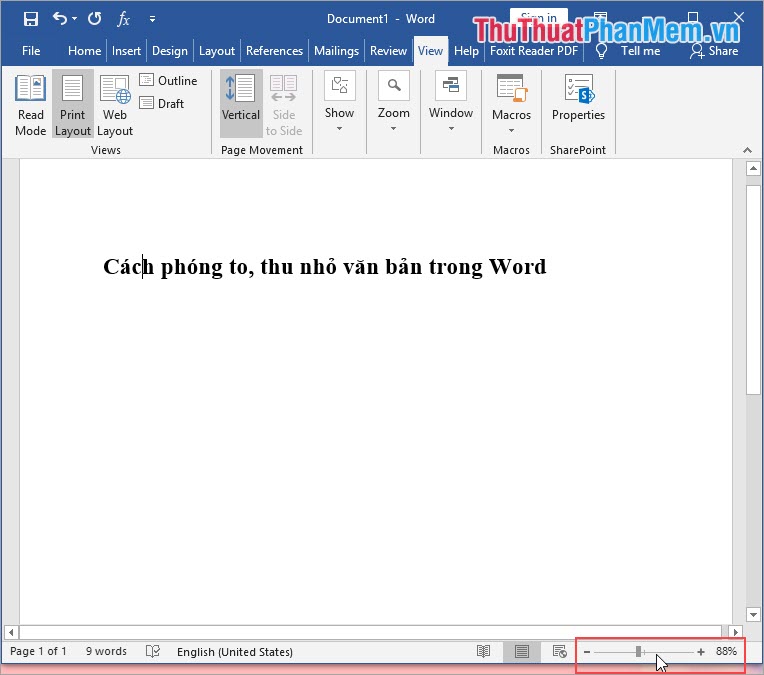Open the Help tab
Image resolution: width=764 pixels, height=675 pixels.
[x=466, y=51]
